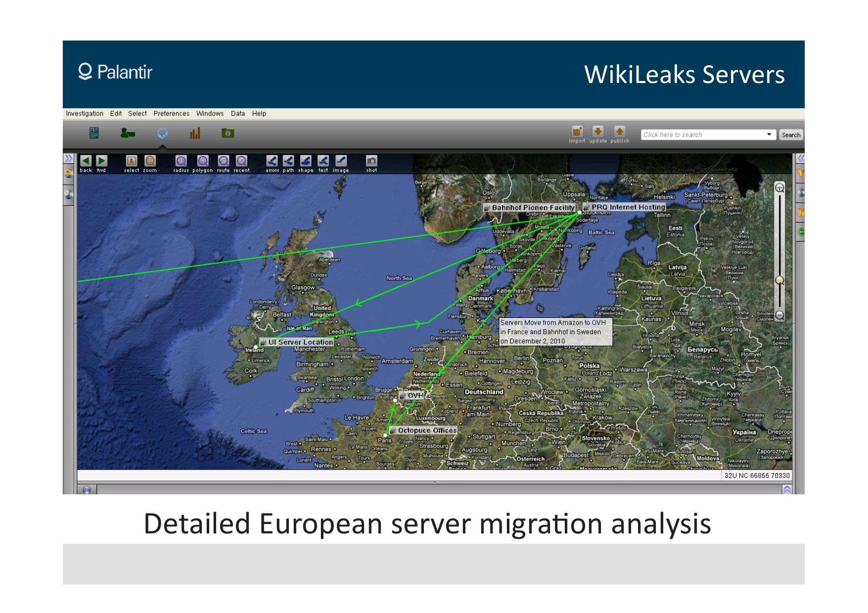Screen dimensions: 868x613
Task: Click the publish up-arrow icon
Action: pos(620,131)
